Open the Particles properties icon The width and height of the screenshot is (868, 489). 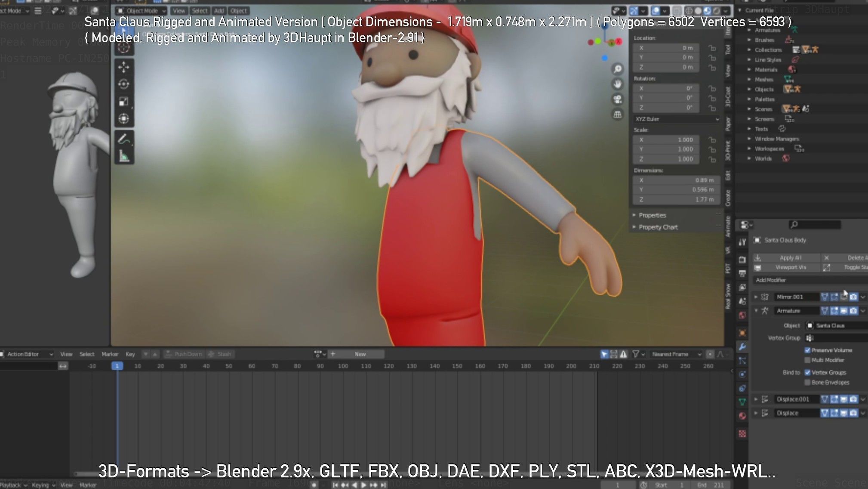[742, 361]
